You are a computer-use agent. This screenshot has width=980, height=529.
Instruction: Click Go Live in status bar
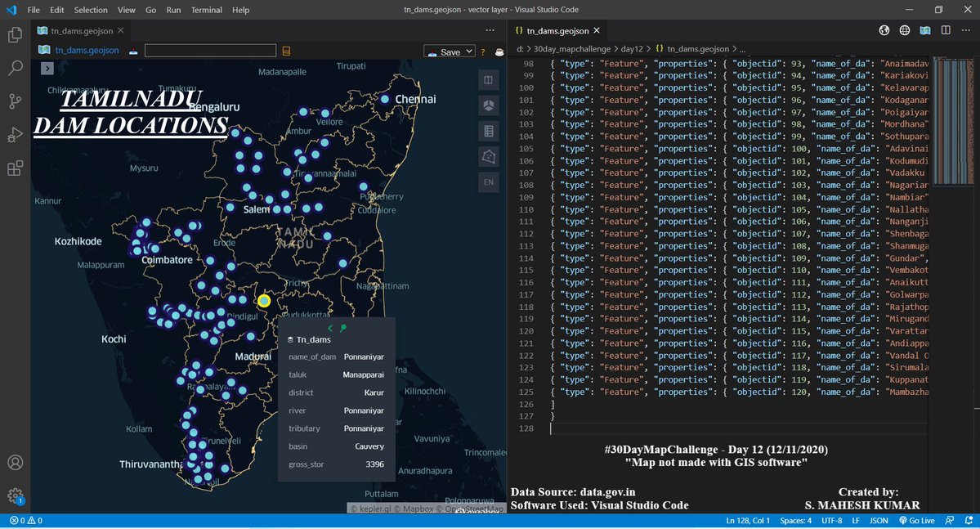pos(915,521)
